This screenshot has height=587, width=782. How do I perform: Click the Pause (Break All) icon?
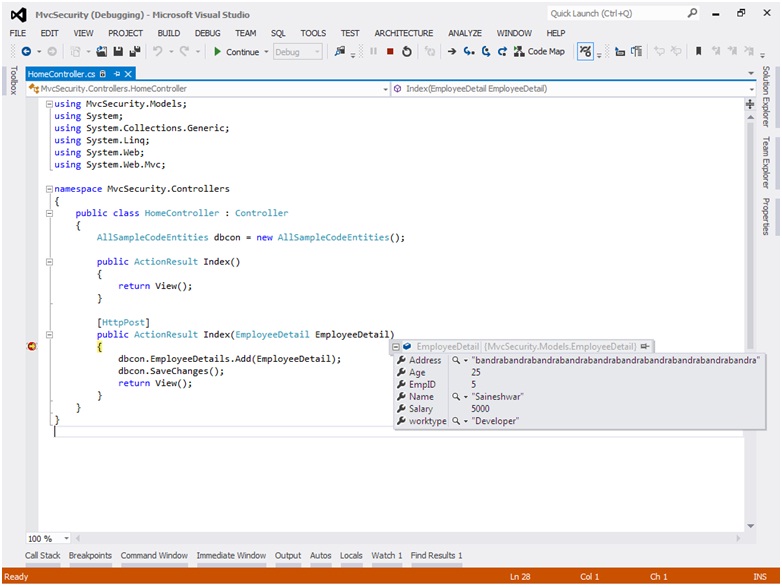click(x=374, y=51)
